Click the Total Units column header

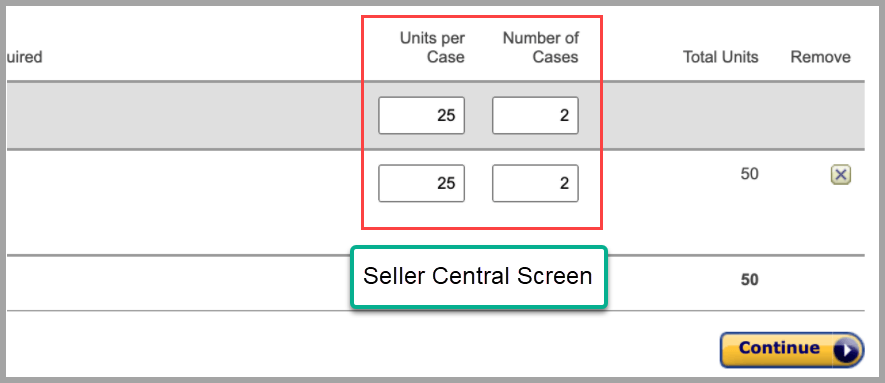pos(721,57)
